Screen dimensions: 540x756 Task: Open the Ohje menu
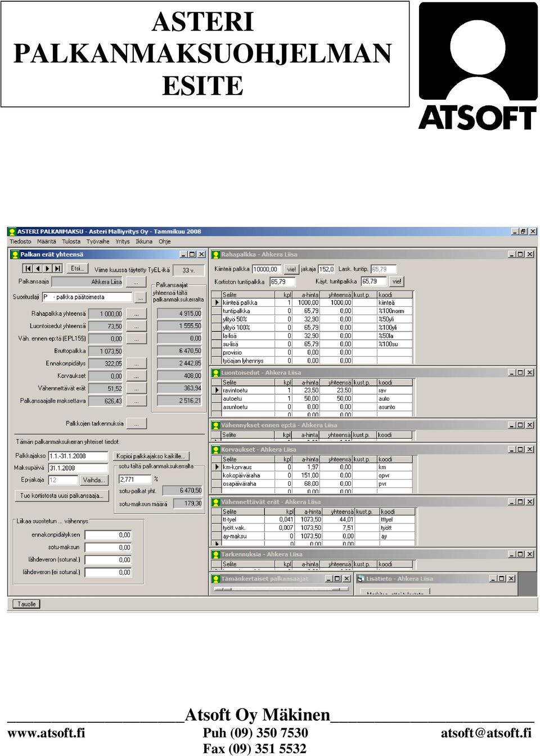coord(164,241)
